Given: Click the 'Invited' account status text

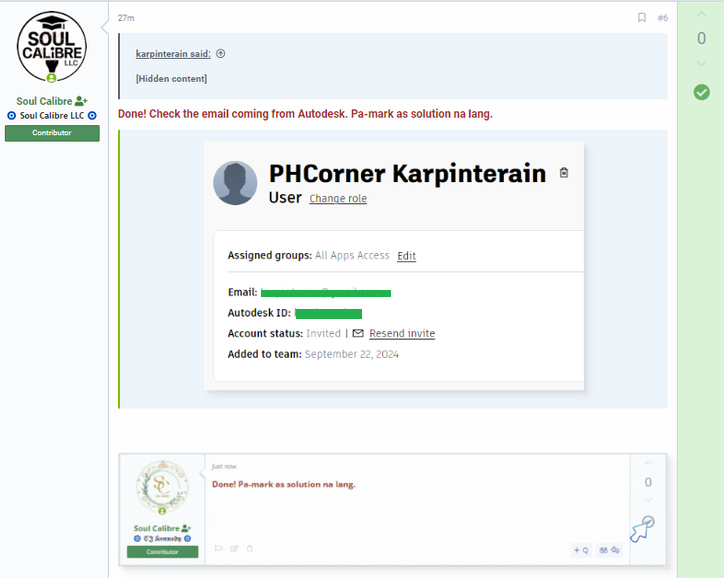Looking at the screenshot, I should click(x=323, y=333).
